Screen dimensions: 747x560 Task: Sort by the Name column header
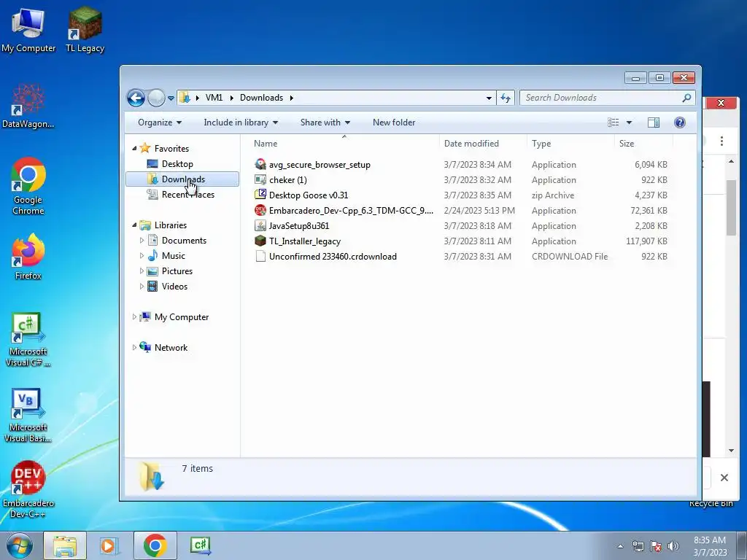pos(266,144)
